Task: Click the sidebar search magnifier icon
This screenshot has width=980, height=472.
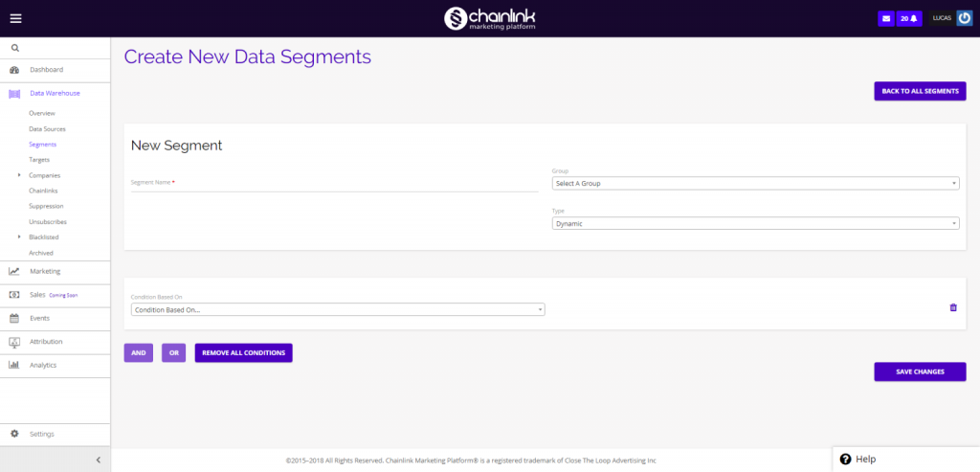Action: pos(15,48)
